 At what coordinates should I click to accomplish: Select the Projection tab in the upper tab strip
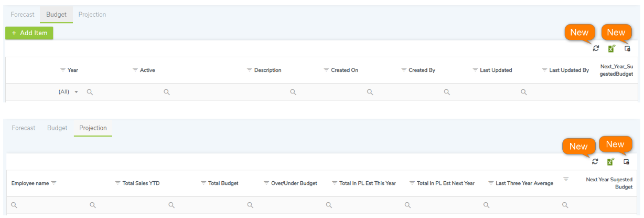92,15
